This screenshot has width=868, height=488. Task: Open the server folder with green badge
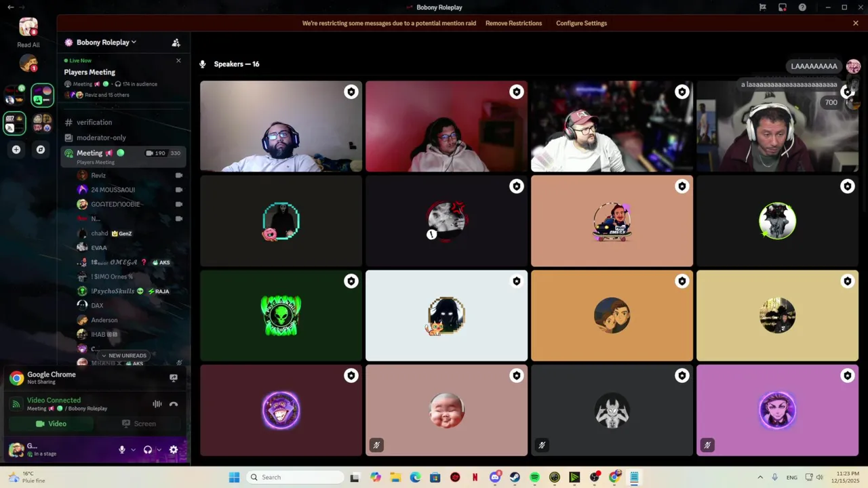tap(15, 95)
